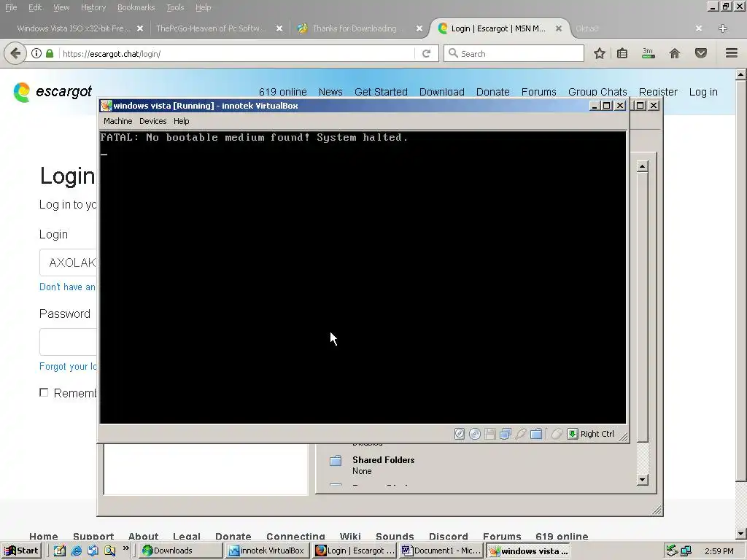Reload the Escargot page

[x=426, y=53]
